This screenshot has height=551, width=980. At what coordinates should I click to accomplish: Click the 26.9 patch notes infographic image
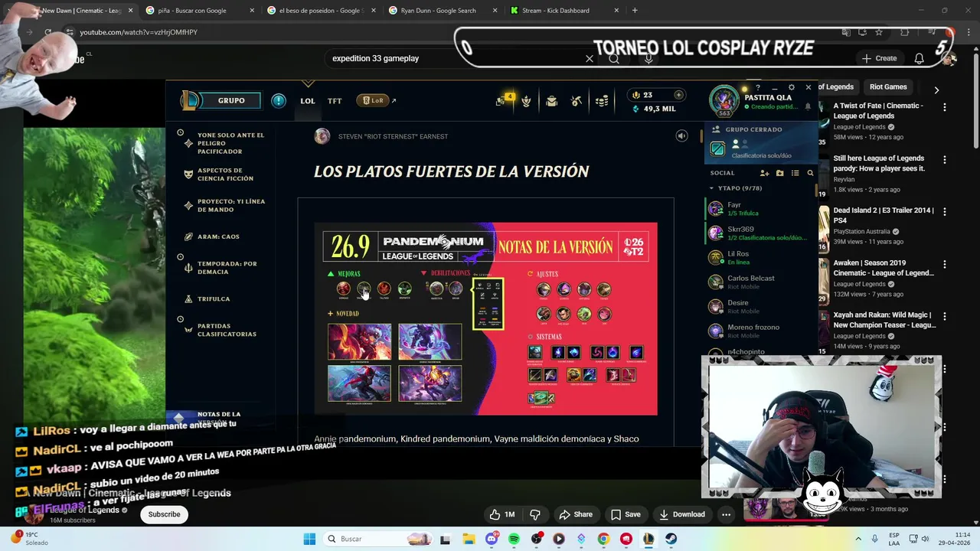(x=485, y=319)
